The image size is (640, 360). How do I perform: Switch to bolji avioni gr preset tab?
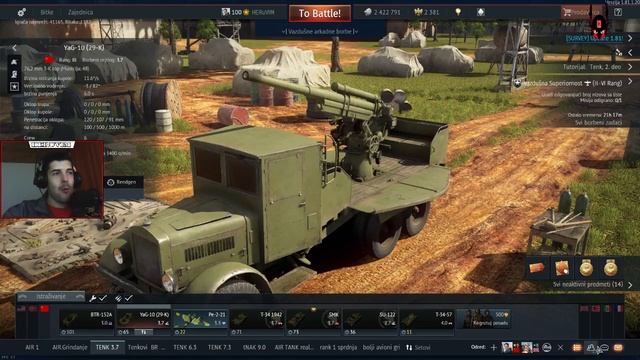381,347
